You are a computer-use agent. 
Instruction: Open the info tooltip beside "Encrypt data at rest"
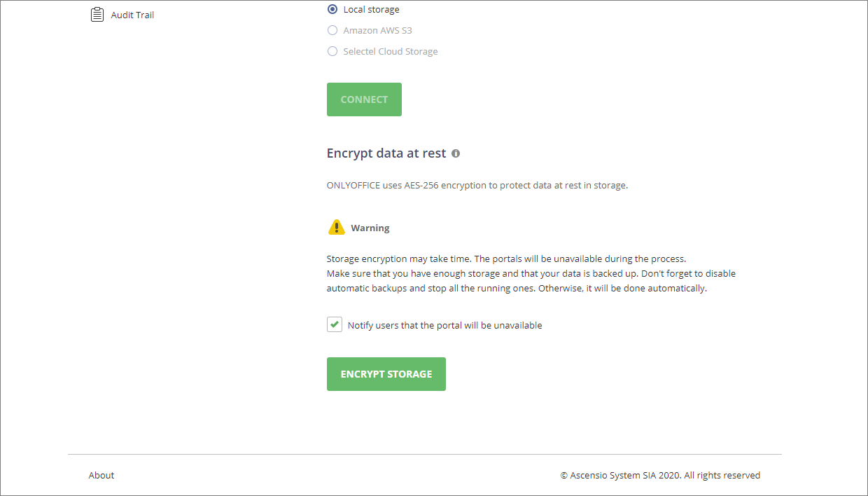(456, 153)
